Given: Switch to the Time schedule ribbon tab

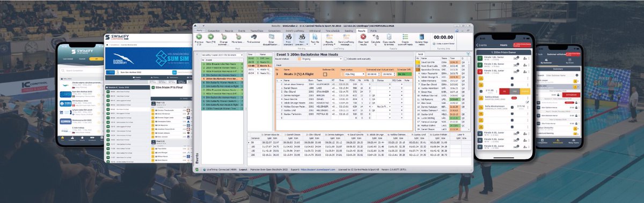Looking at the screenshot, I should pos(332,31).
